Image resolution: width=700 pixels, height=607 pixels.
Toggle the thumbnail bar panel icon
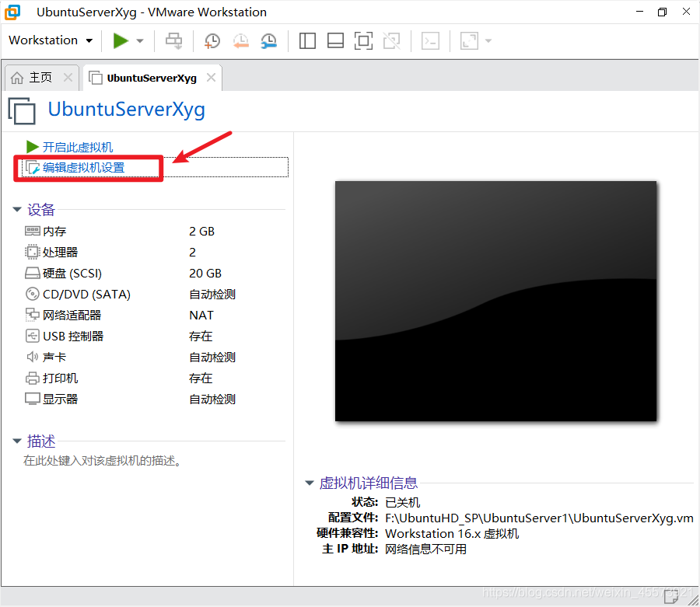[335, 40]
